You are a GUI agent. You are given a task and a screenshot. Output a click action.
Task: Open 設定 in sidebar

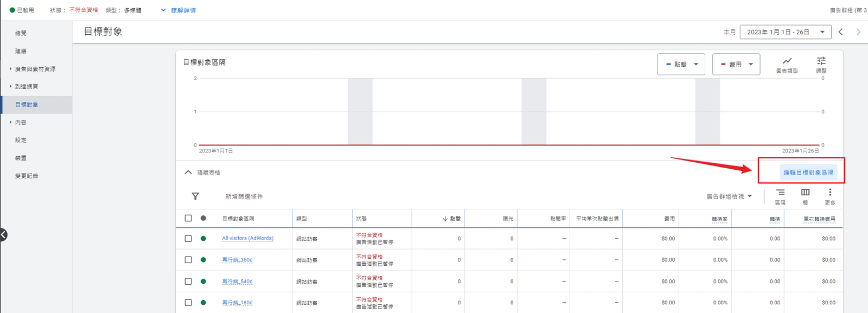(x=21, y=140)
